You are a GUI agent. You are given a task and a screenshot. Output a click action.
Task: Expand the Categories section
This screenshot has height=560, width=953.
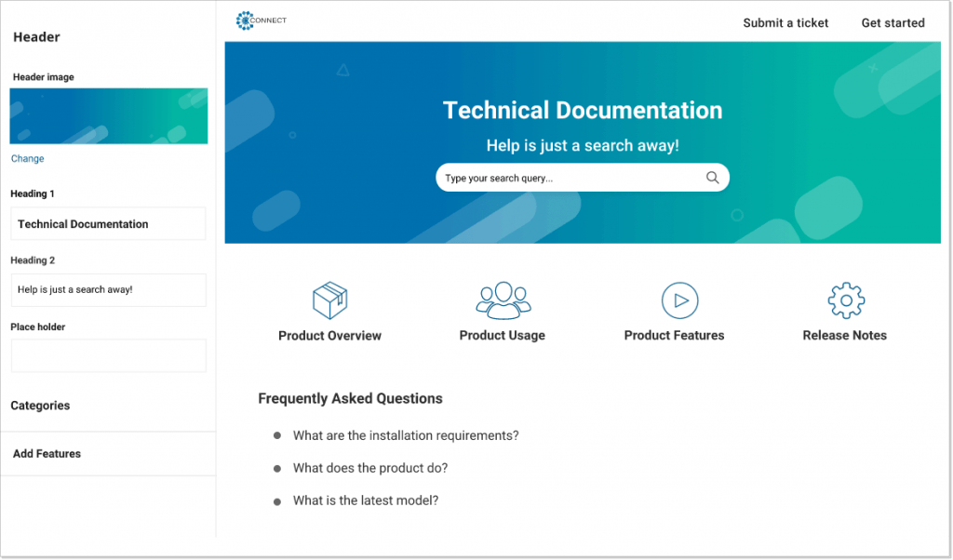tap(40, 406)
